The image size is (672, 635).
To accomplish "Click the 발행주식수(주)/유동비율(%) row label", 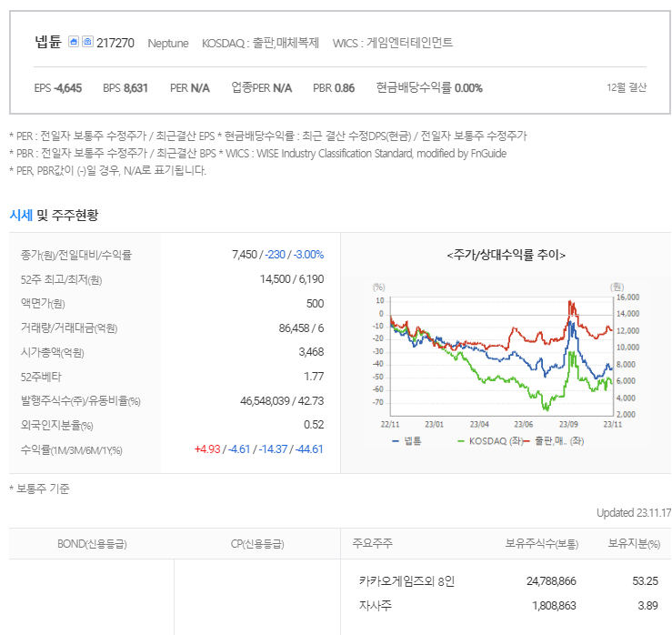I will (x=81, y=401).
